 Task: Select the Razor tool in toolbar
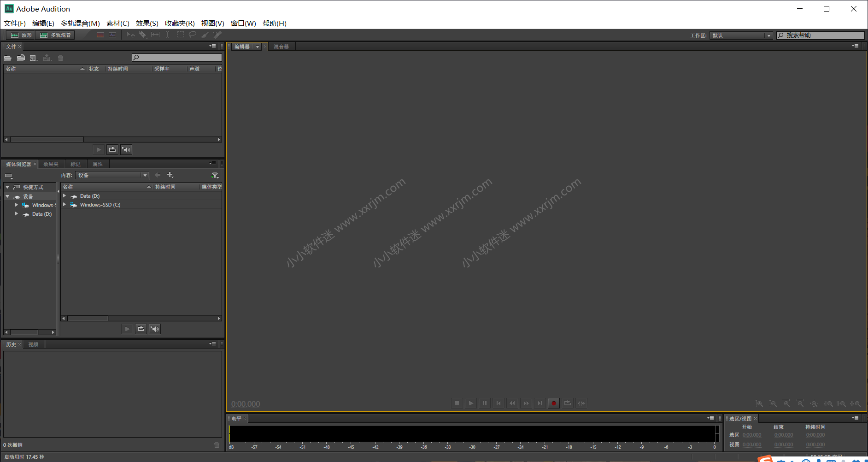pyautogui.click(x=143, y=35)
